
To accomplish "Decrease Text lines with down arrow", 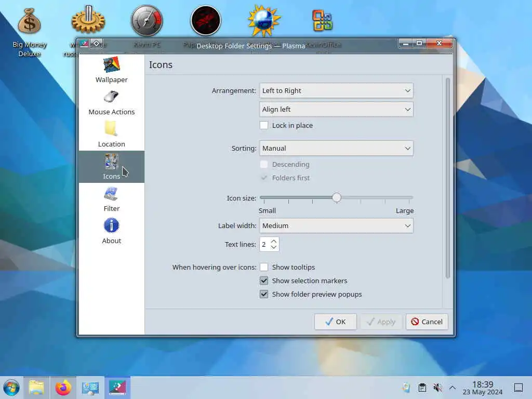I will [x=274, y=247].
